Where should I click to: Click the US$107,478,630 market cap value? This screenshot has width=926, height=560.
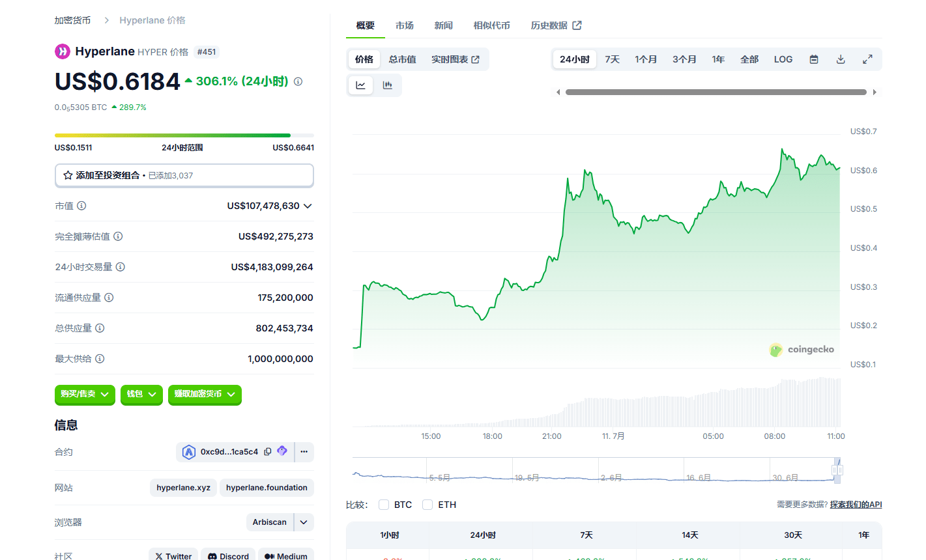tap(263, 206)
